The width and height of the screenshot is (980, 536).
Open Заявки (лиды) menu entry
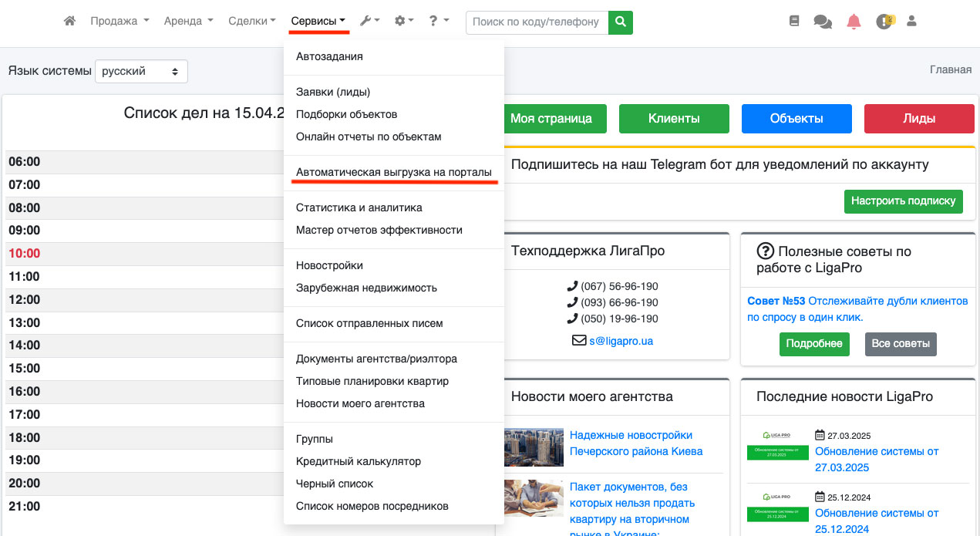333,92
